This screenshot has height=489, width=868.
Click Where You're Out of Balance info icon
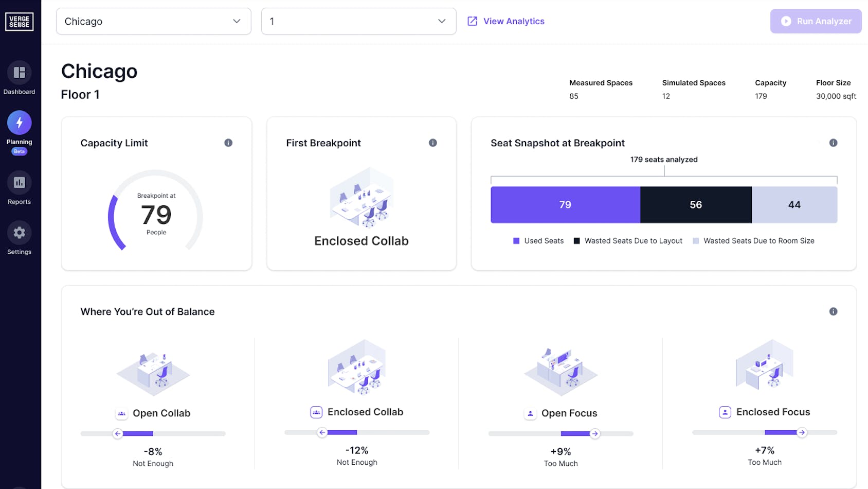[x=833, y=311]
